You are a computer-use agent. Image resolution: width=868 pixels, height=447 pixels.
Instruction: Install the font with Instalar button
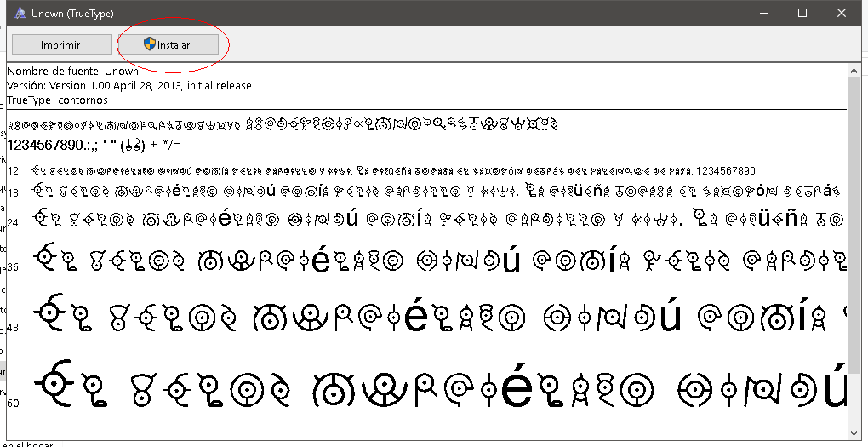pos(168,45)
